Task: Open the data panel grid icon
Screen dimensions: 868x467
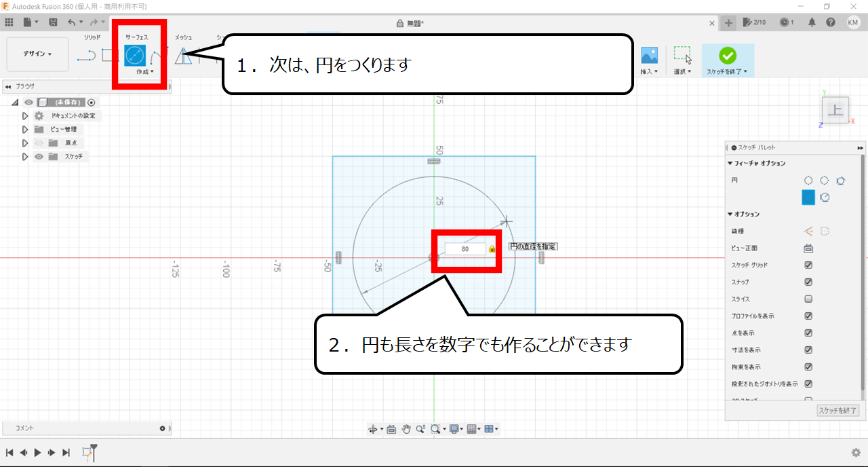Action: [9, 22]
